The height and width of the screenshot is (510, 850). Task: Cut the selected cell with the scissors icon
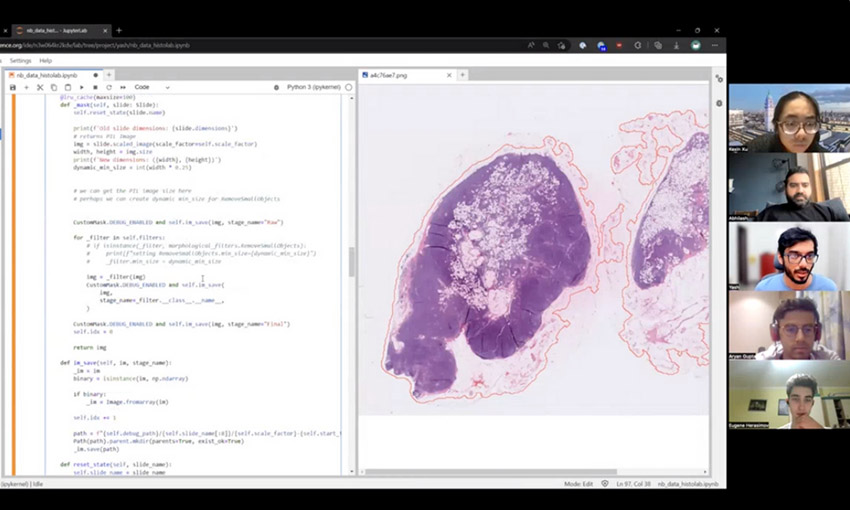[x=40, y=88]
